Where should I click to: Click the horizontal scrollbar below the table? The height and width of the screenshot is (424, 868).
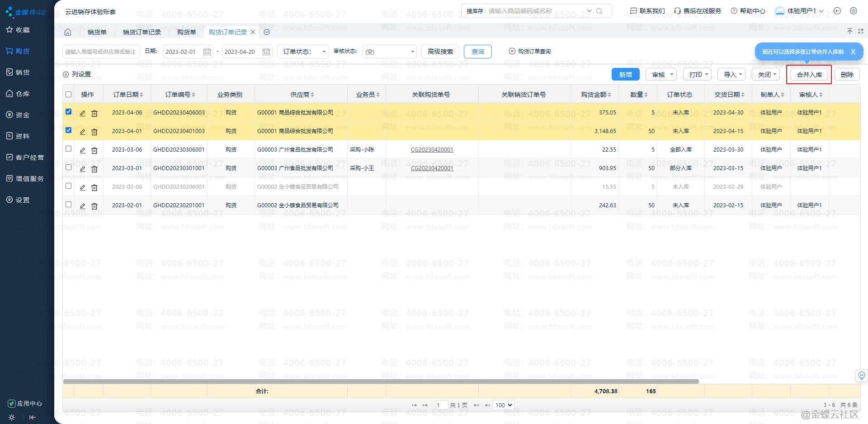(x=381, y=381)
